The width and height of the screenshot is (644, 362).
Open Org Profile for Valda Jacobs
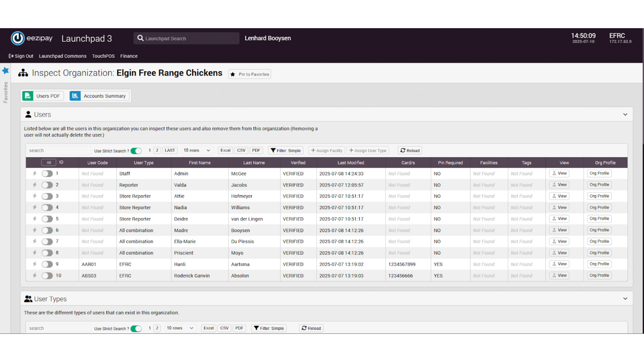click(599, 185)
